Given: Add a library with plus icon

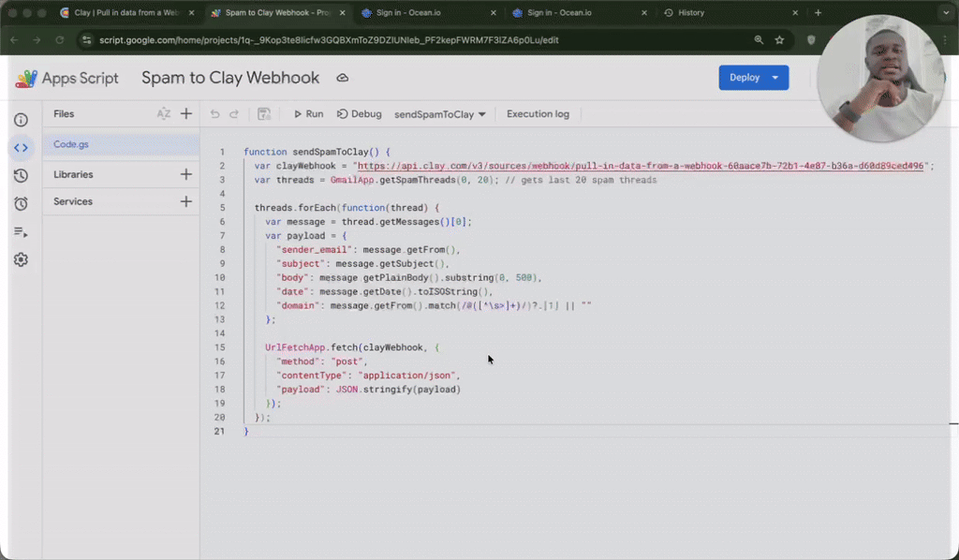Looking at the screenshot, I should click(x=186, y=174).
